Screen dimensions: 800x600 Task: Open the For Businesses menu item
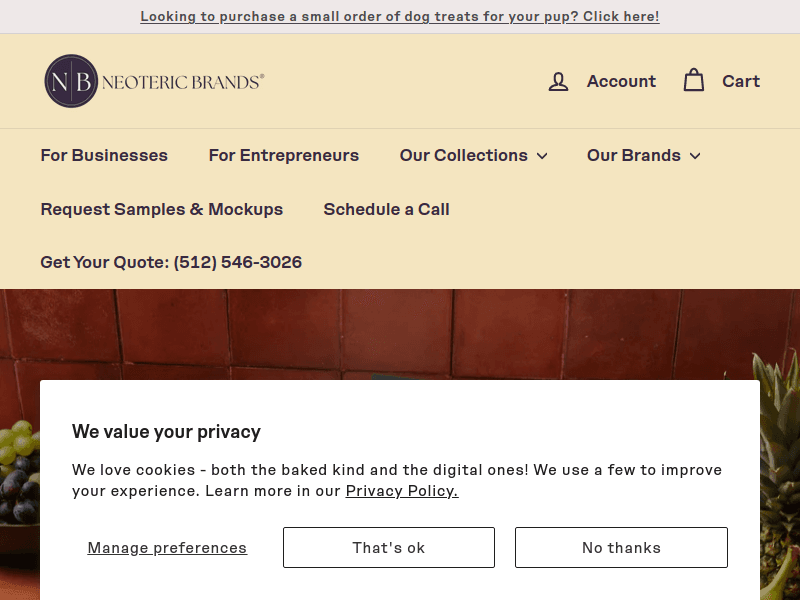click(x=104, y=155)
